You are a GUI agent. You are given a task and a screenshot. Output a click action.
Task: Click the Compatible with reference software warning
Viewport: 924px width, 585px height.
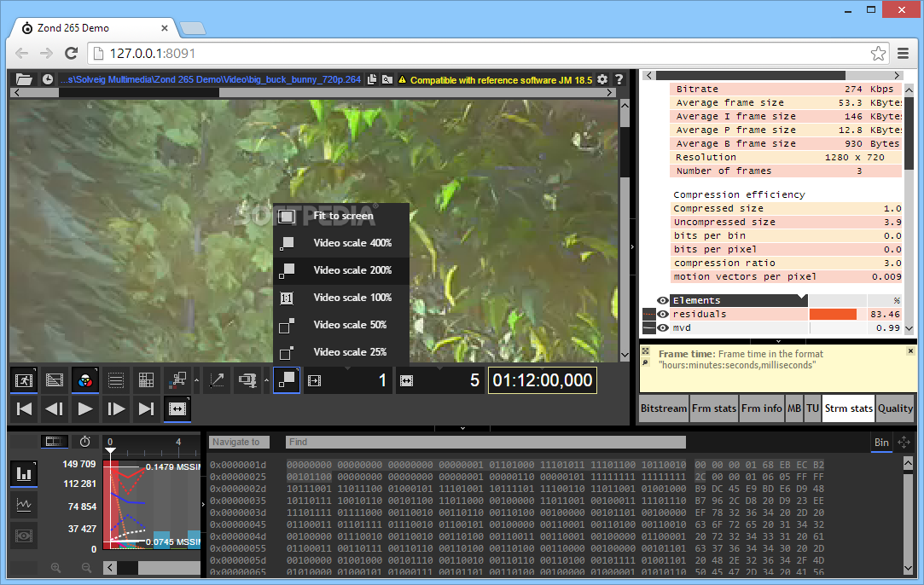pyautogui.click(x=495, y=80)
